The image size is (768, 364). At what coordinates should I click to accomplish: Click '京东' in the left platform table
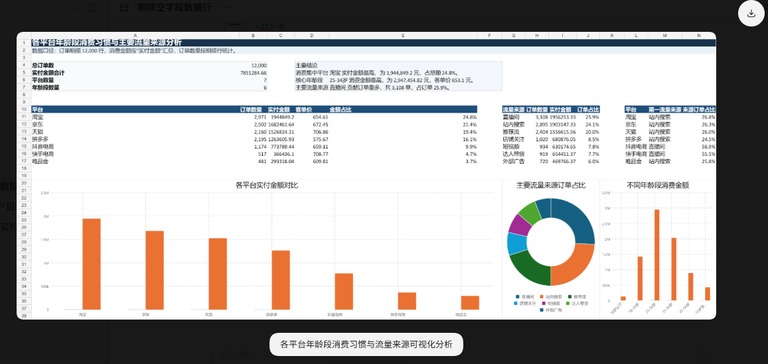click(37, 124)
